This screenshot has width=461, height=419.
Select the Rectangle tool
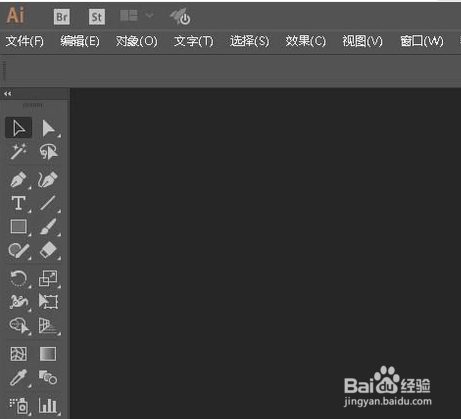19,227
